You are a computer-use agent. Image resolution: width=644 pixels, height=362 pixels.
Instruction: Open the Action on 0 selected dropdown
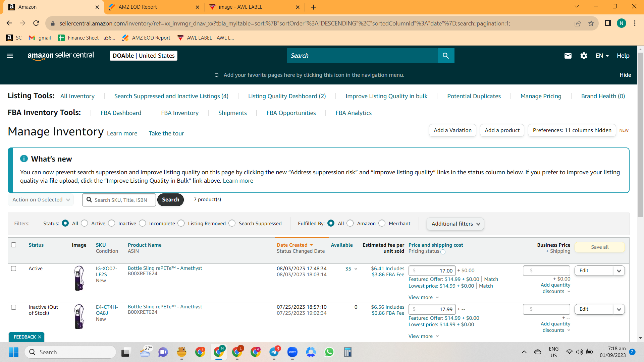(41, 200)
